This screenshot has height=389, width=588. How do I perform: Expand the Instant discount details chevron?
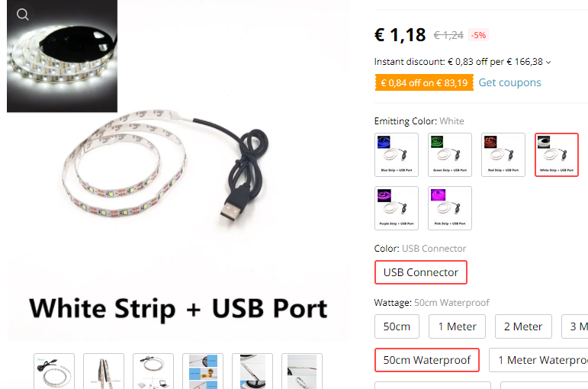pyautogui.click(x=548, y=63)
